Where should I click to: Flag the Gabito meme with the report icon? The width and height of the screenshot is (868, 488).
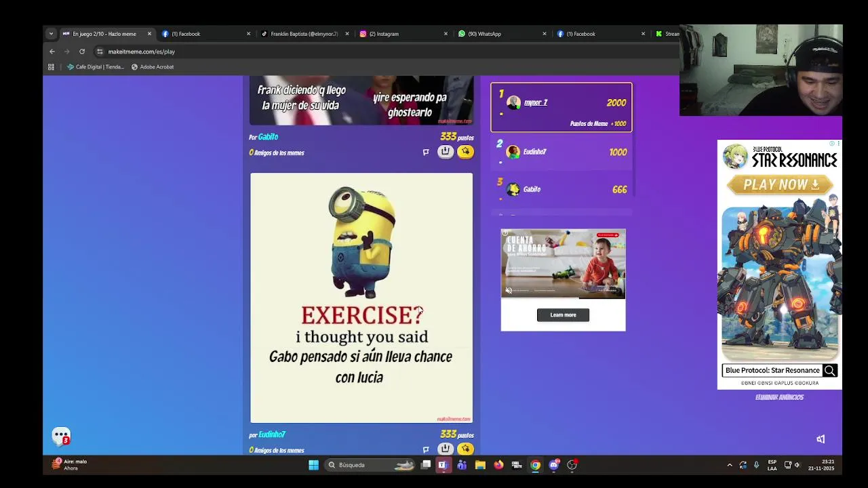426,152
